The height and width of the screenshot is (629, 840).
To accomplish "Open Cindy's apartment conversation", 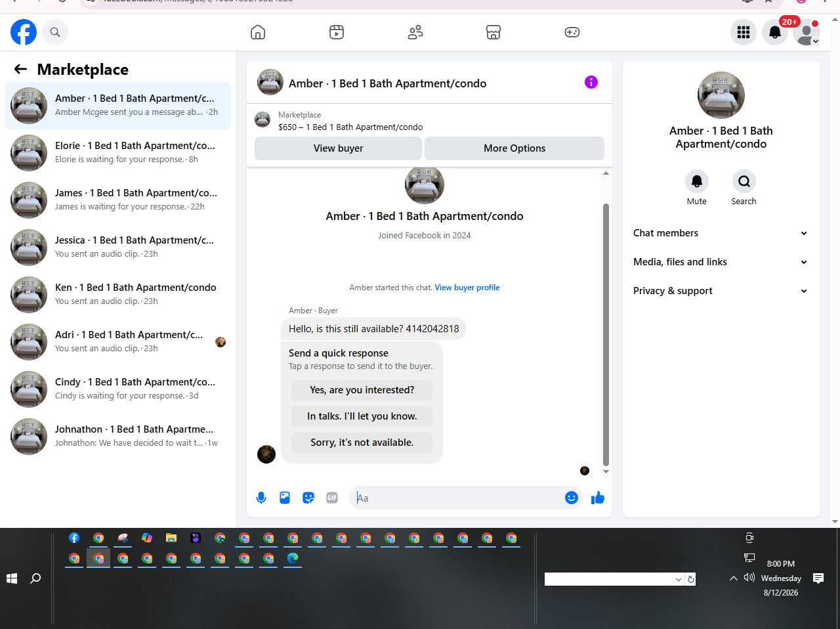I will (118, 389).
